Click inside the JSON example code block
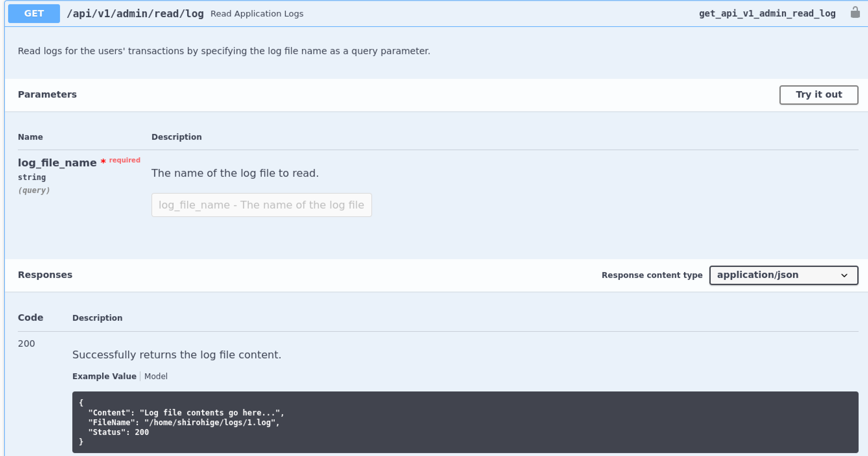 pyautogui.click(x=465, y=422)
